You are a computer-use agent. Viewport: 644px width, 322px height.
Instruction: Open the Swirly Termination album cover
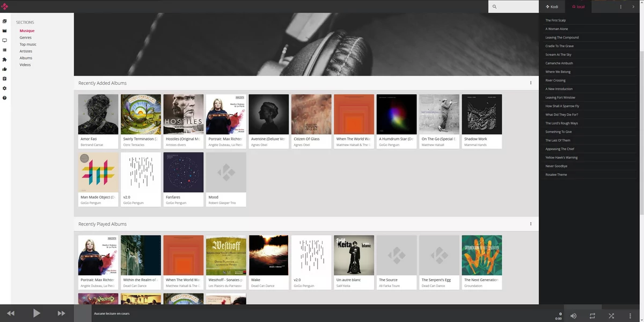(141, 114)
